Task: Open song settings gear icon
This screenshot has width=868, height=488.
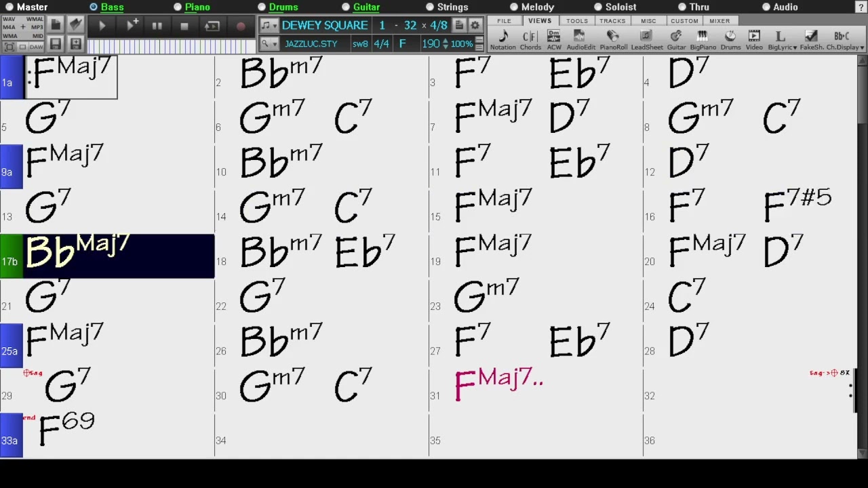Action: (x=475, y=25)
